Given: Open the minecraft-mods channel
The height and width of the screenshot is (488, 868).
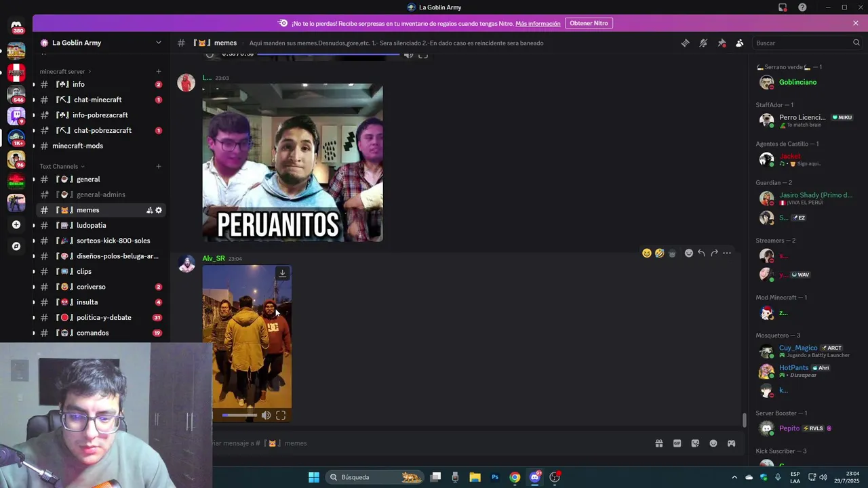Looking at the screenshot, I should (x=100, y=146).
